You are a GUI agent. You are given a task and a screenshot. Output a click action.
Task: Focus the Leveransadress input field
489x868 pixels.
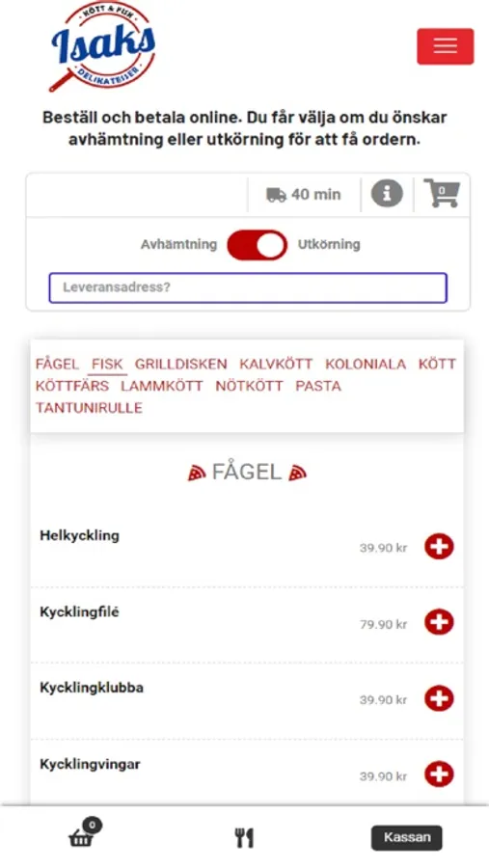tap(248, 287)
